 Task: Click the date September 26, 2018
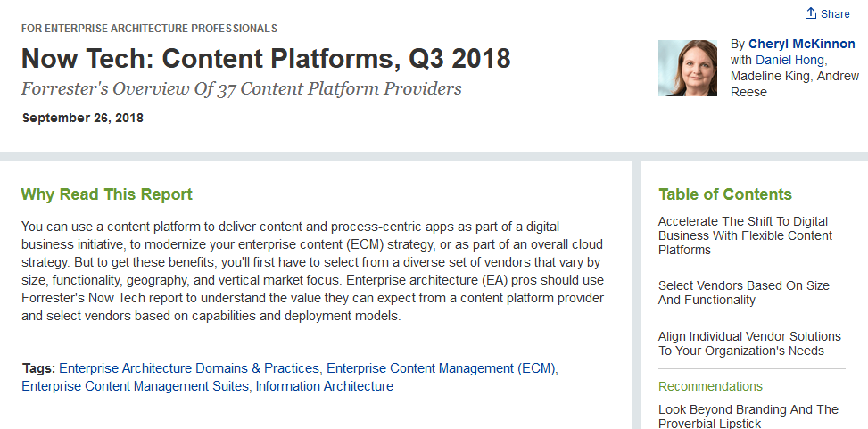coord(82,118)
